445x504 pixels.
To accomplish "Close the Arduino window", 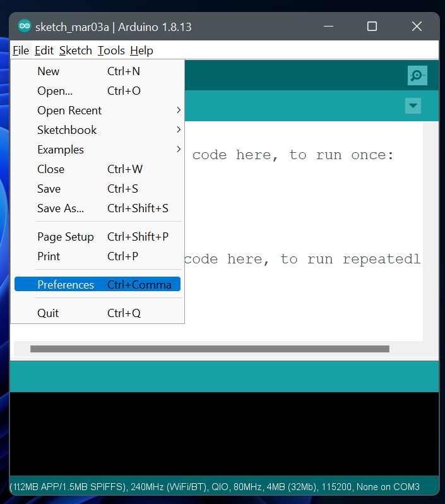I will (x=417, y=27).
